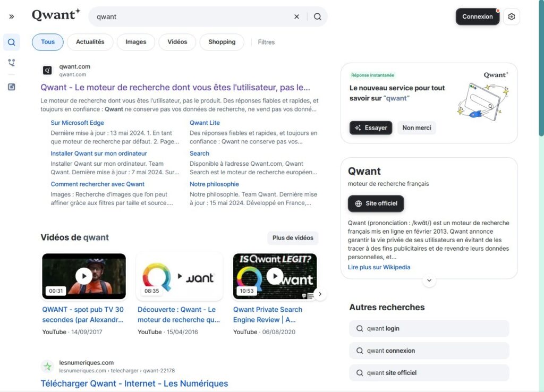Search suggestion qwant site officiel
Screen dimensions: 544x392
click(429, 373)
